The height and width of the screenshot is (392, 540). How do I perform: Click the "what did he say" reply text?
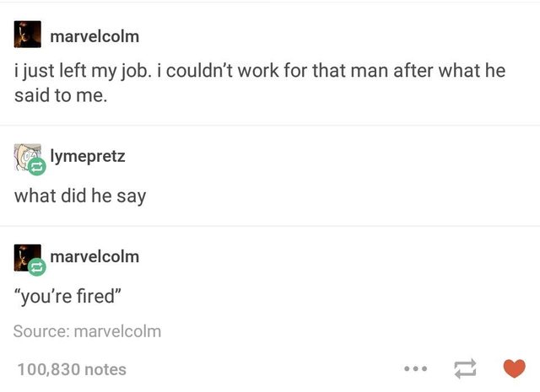pyautogui.click(x=80, y=196)
